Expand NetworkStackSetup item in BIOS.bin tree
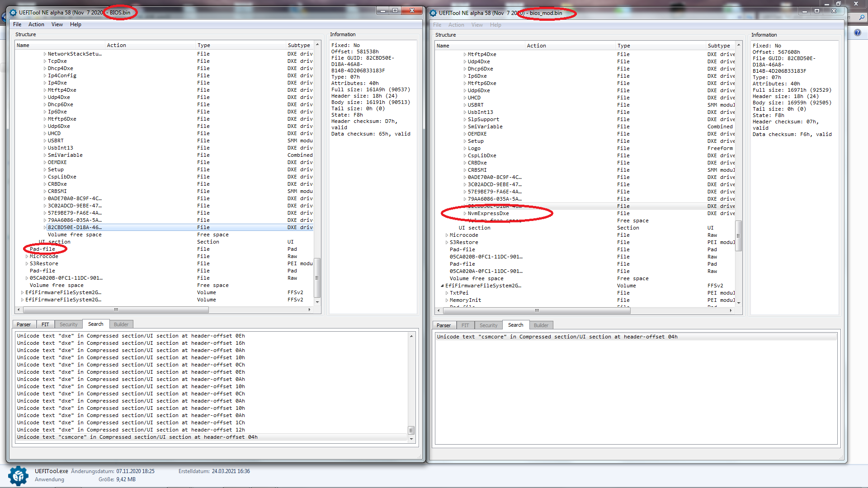The height and width of the screenshot is (488, 868). [45, 54]
